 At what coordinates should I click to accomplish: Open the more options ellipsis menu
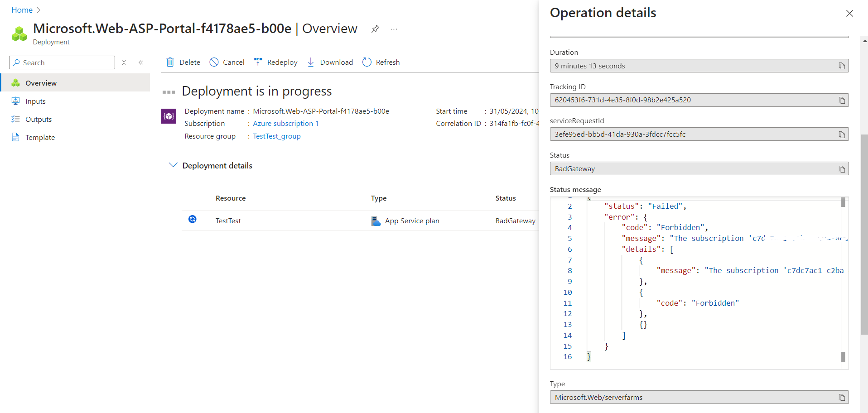coord(393,29)
